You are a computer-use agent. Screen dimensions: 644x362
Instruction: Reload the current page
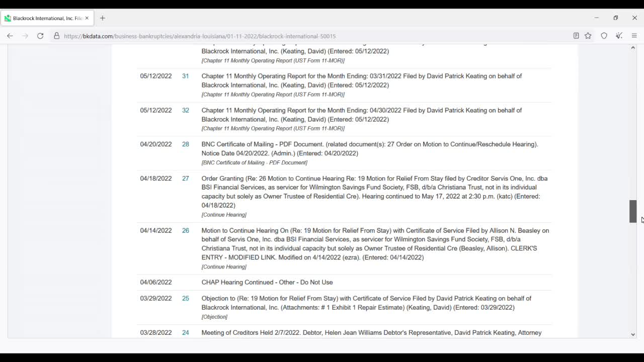(x=40, y=36)
